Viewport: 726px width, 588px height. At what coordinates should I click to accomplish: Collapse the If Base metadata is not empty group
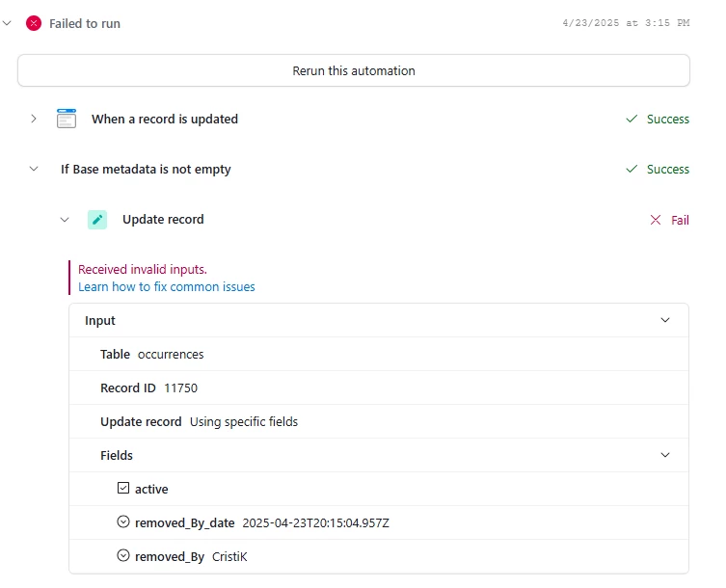click(x=34, y=169)
